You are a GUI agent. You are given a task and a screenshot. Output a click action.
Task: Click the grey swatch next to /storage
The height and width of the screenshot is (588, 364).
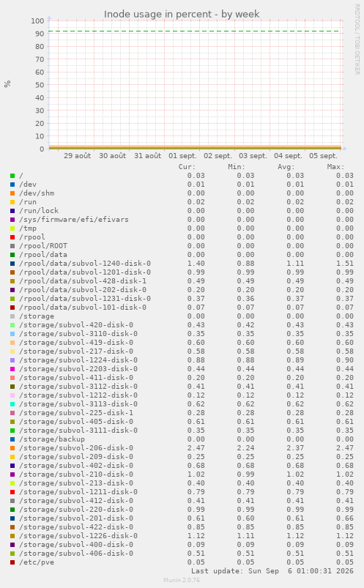12,316
